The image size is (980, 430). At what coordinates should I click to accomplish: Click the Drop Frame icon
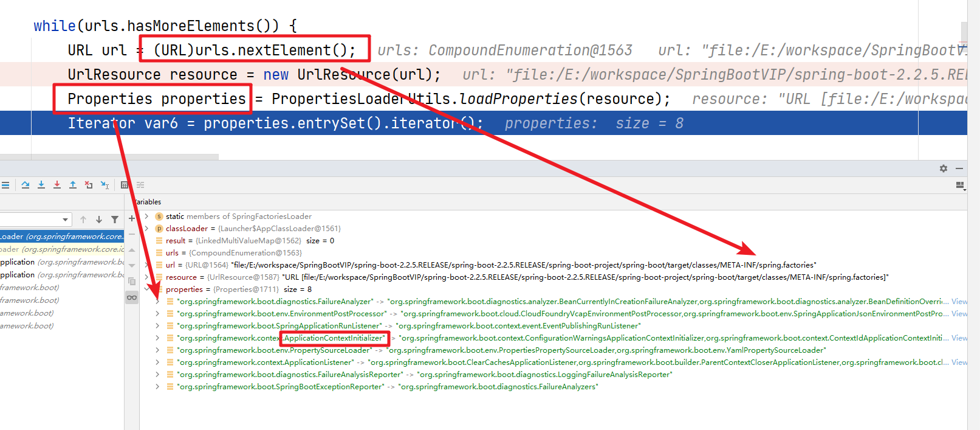pos(89,185)
